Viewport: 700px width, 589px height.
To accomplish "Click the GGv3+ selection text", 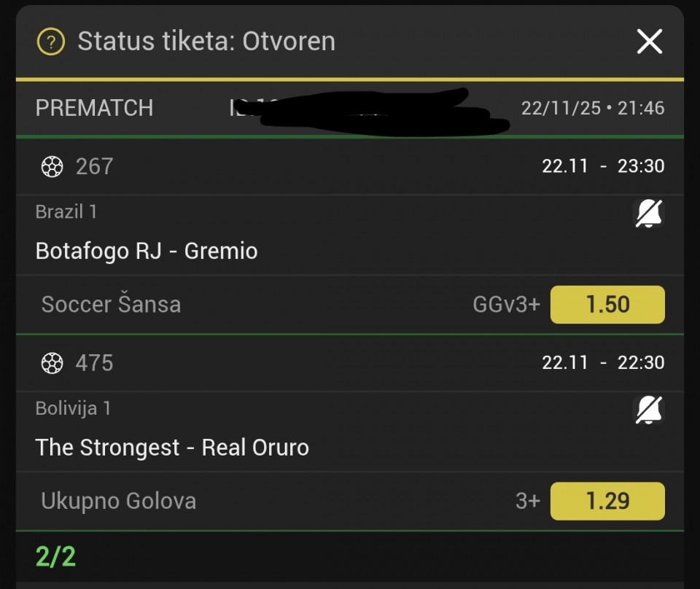I will coord(506,305).
